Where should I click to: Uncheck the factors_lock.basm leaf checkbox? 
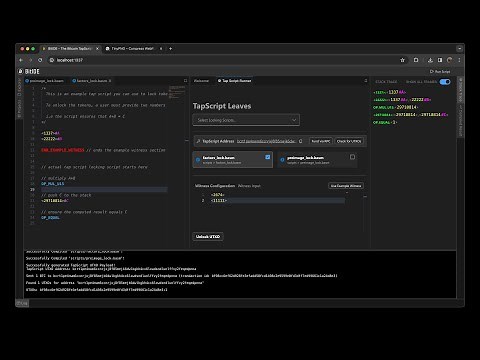[268, 157]
